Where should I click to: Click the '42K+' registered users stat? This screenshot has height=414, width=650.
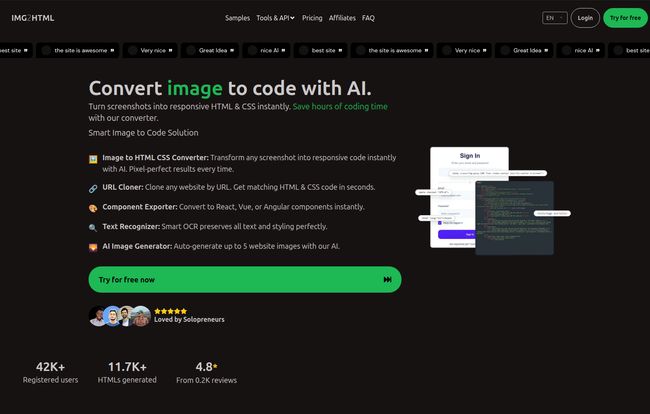tap(50, 367)
